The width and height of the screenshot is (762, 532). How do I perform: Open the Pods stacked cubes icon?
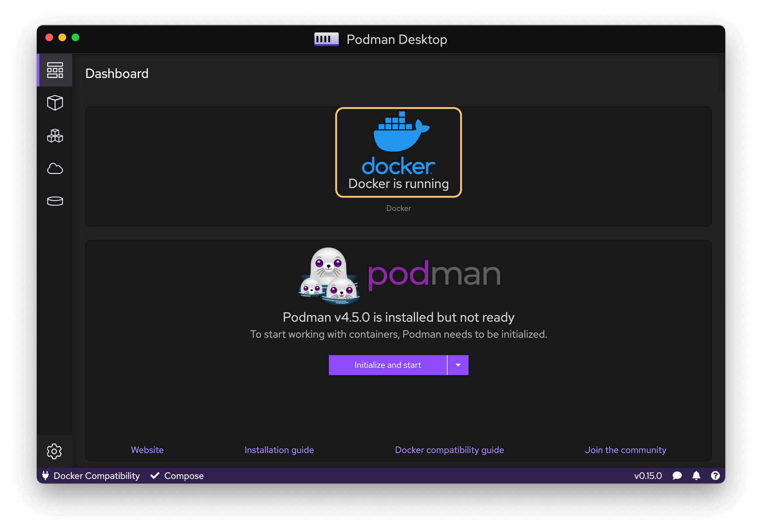point(55,136)
